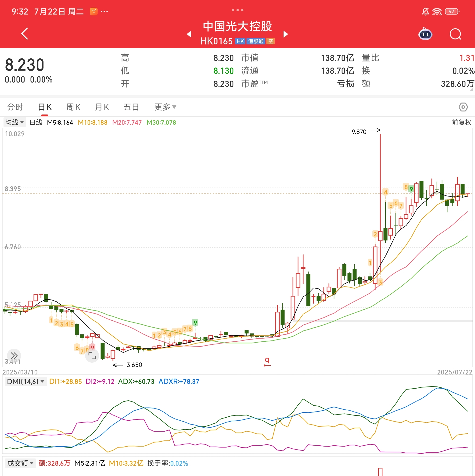The image size is (475, 476).
Task: Tap the 换手率:0.02% label
Action: coord(168,463)
